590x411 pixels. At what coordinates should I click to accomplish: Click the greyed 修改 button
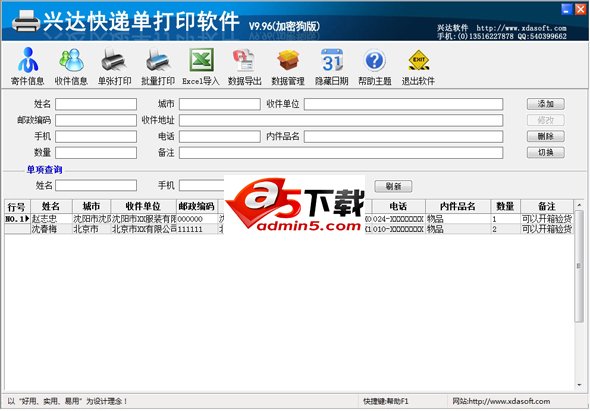click(546, 120)
